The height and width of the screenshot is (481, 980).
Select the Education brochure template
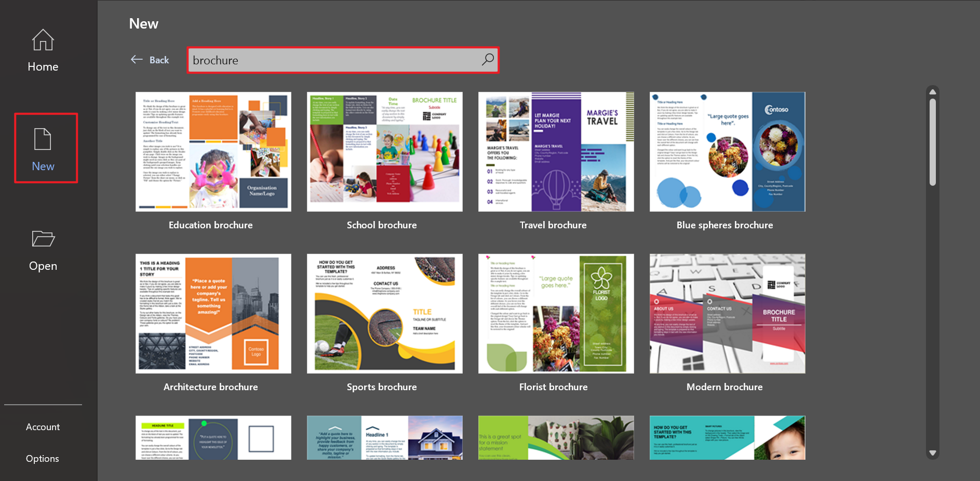click(213, 152)
